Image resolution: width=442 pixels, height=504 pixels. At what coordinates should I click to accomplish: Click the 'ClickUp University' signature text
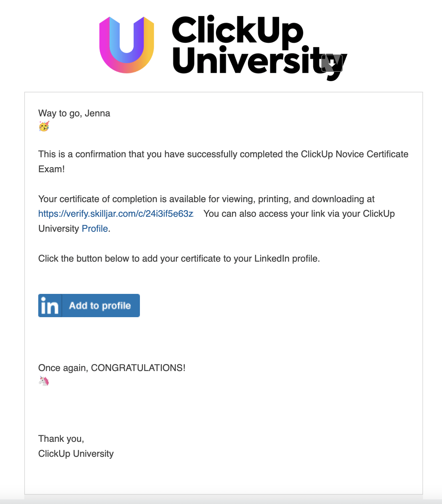pyautogui.click(x=76, y=454)
